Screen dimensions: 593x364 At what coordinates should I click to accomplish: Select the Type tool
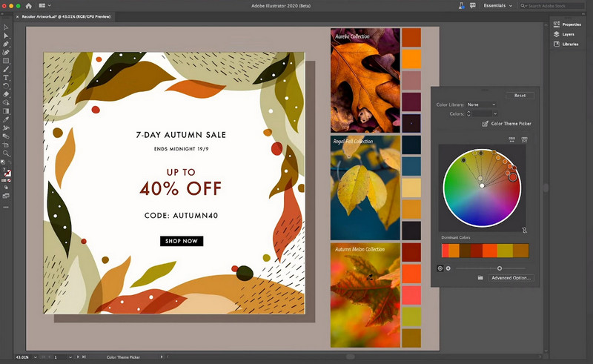click(x=6, y=77)
